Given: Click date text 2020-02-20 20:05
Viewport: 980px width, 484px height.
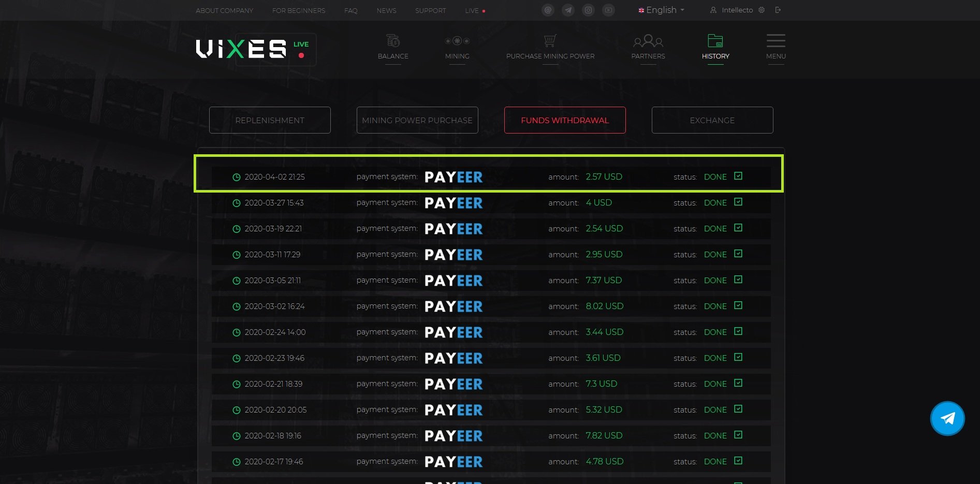Looking at the screenshot, I should pos(275,410).
